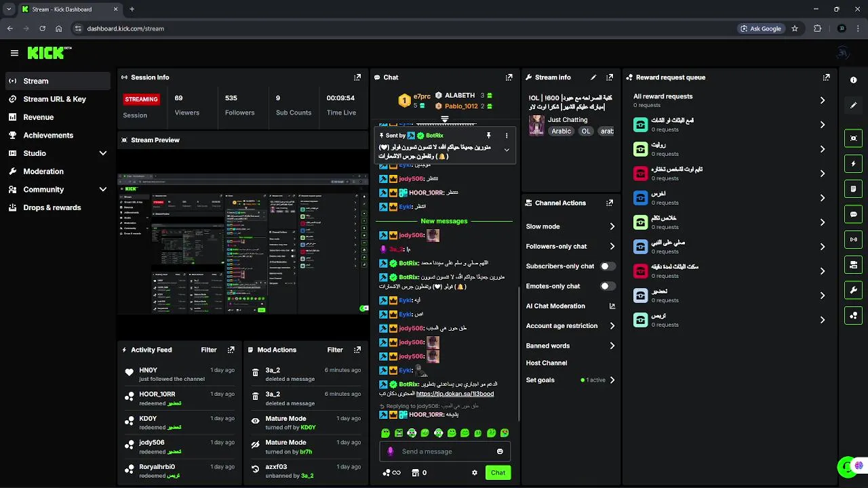This screenshot has width=868, height=488.
Task: Enable Emotes-only chat
Action: click(608, 286)
